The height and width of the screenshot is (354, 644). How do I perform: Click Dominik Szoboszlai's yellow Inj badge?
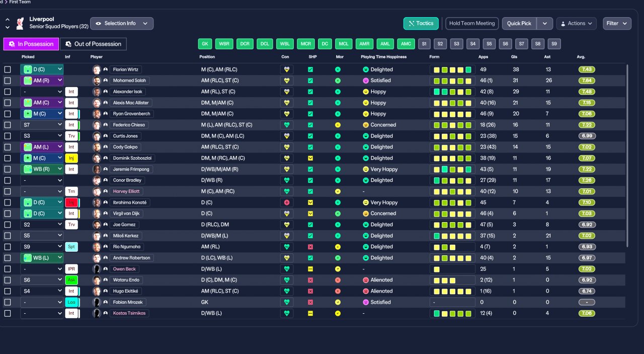coord(71,158)
